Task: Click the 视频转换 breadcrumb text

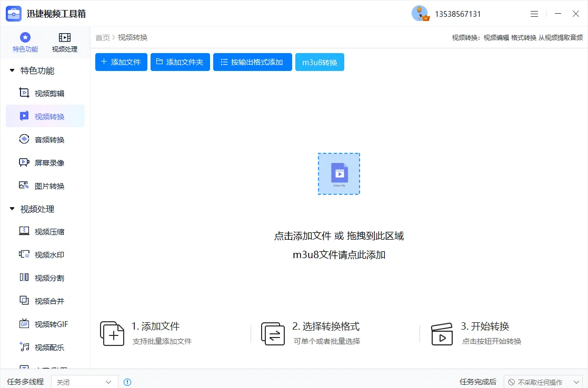Action: click(133, 37)
